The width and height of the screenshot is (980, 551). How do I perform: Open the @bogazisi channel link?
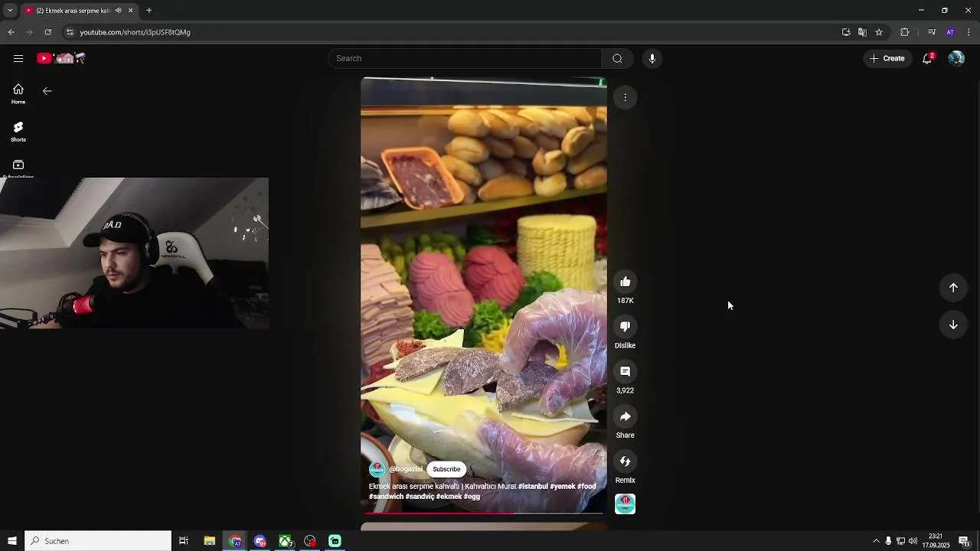406,469
